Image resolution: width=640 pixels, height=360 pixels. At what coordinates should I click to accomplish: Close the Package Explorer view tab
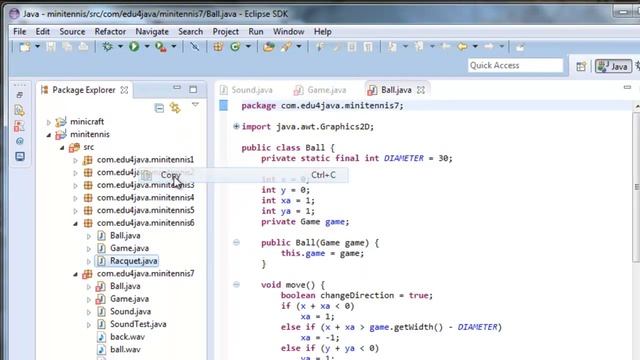coord(124,90)
